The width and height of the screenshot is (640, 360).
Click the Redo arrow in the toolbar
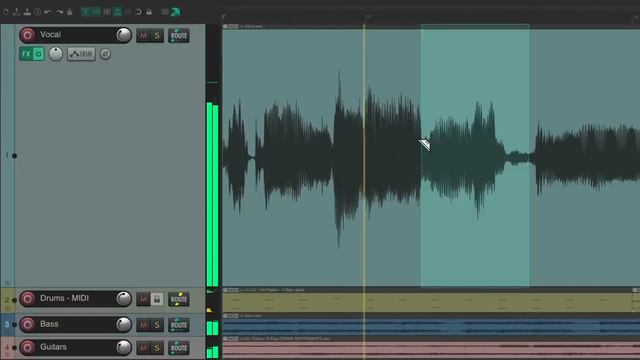pyautogui.click(x=59, y=12)
